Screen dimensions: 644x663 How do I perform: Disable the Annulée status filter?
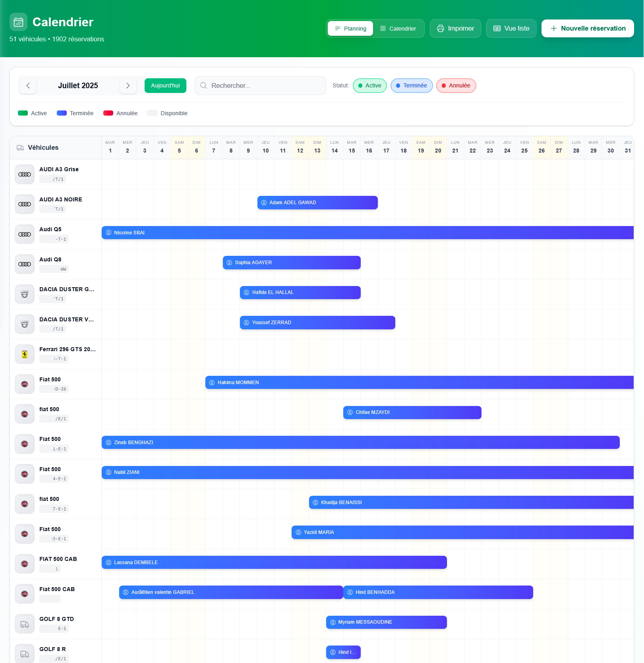click(x=456, y=85)
